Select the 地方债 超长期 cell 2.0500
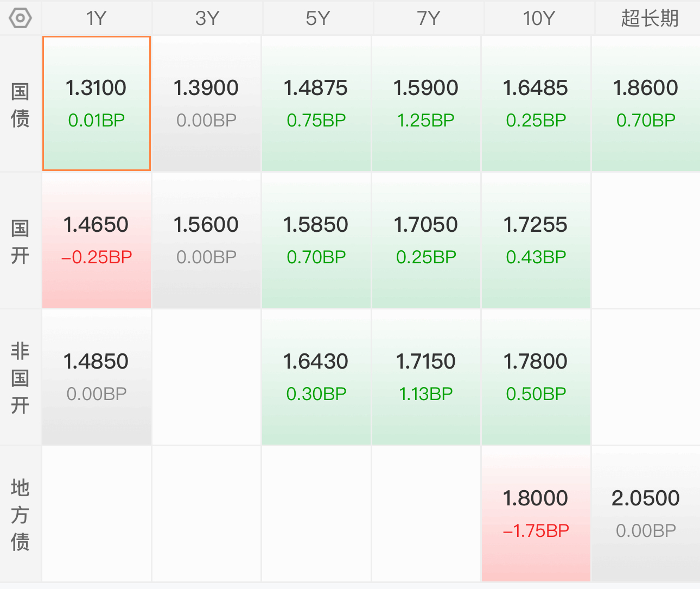Image resolution: width=700 pixels, height=589 pixels. click(x=646, y=514)
